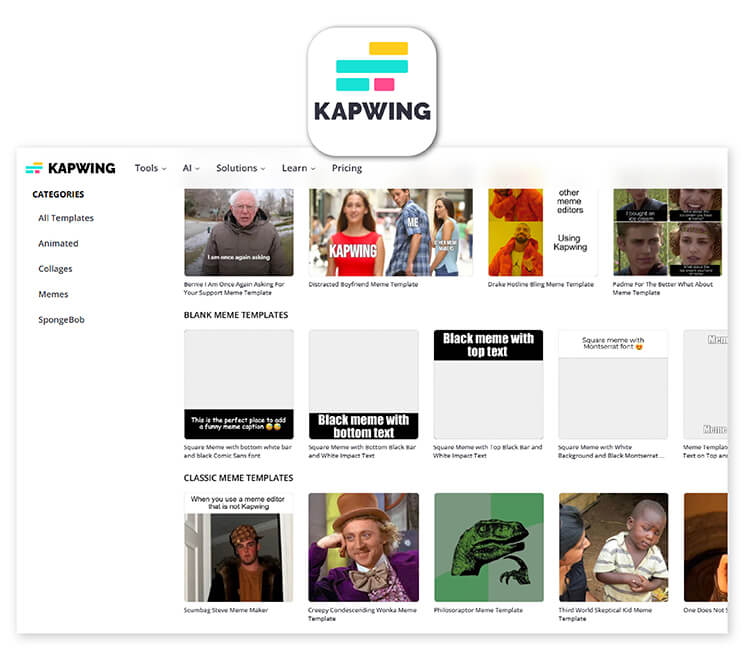
Task: Click Creepy Condescending Wonka Meme Template title
Action: pos(363,614)
